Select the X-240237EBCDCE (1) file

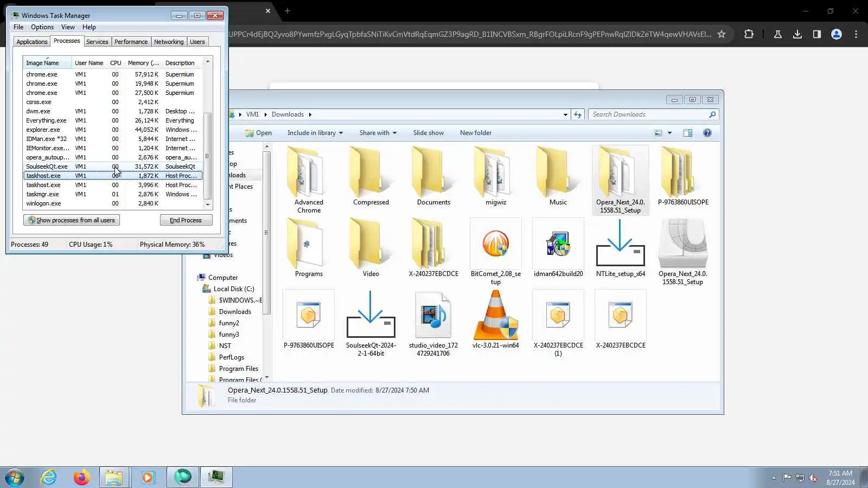point(558,323)
